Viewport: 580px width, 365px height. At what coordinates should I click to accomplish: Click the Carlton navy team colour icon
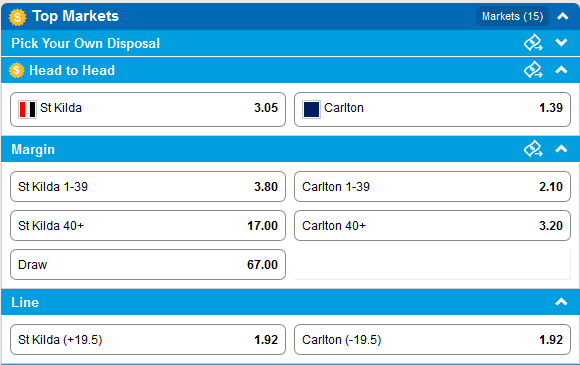coord(311,109)
